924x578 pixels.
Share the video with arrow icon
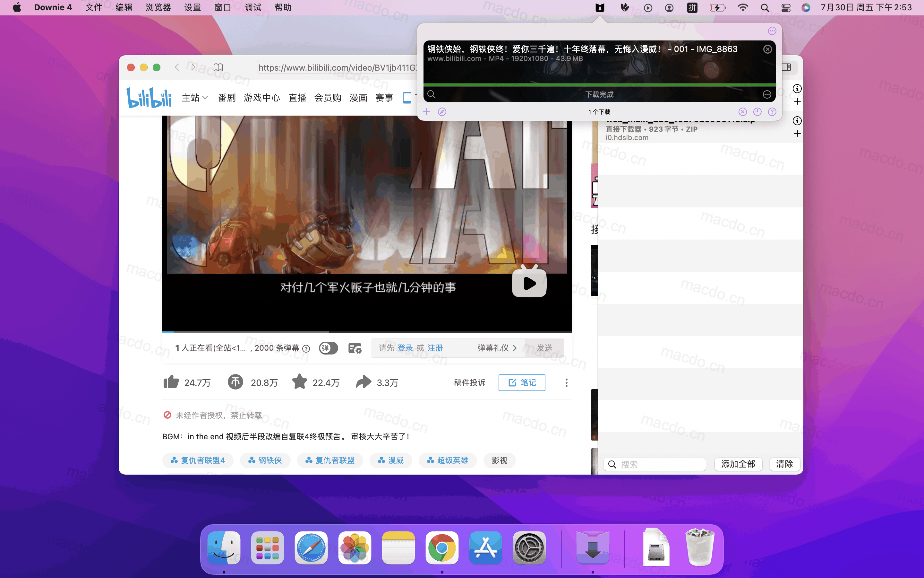(364, 382)
